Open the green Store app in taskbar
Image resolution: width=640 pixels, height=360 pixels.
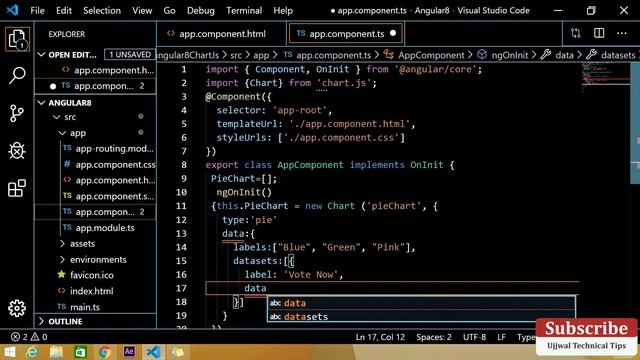pyautogui.click(x=80, y=352)
